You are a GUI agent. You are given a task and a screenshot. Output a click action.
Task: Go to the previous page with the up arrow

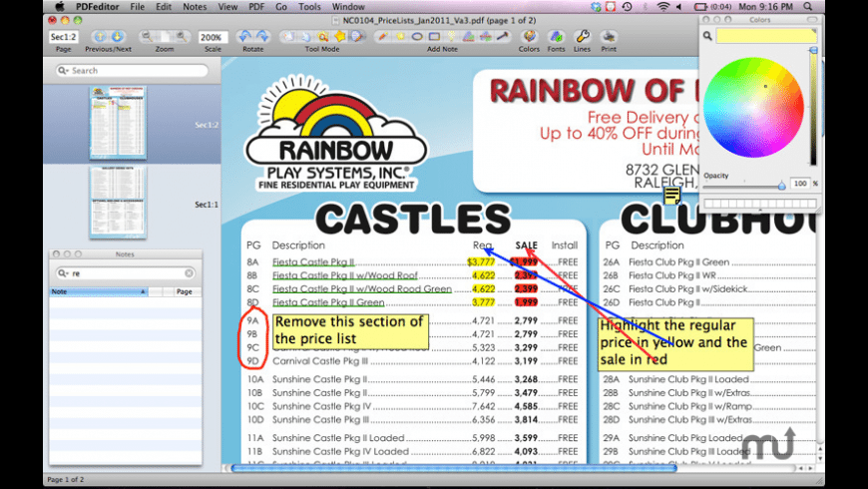[100, 37]
